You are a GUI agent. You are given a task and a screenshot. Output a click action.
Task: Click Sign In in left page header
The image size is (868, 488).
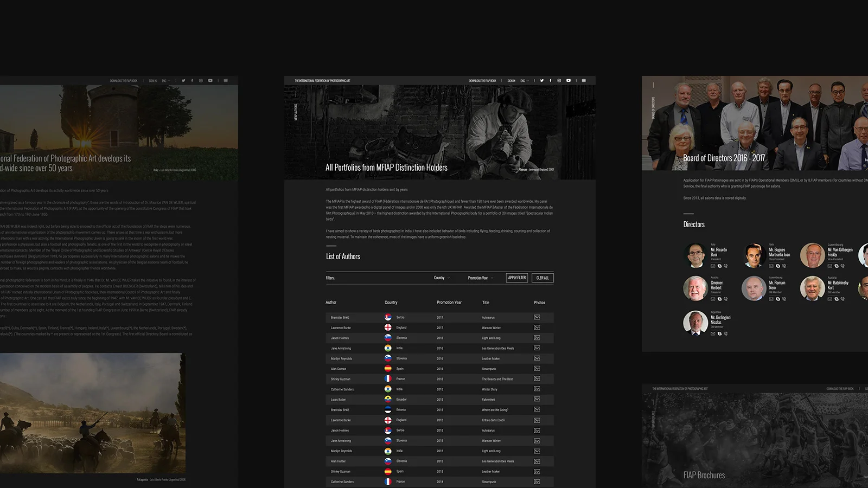(x=153, y=81)
